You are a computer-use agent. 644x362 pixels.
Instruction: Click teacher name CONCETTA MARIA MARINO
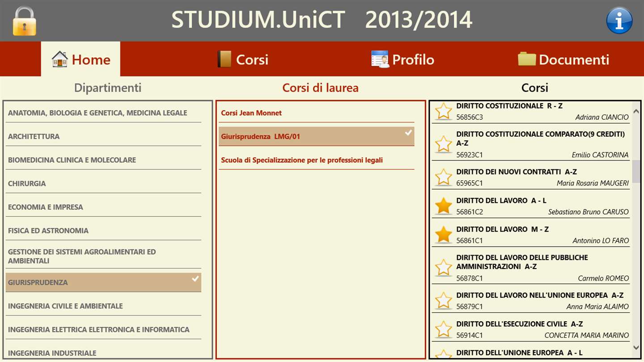(x=587, y=335)
